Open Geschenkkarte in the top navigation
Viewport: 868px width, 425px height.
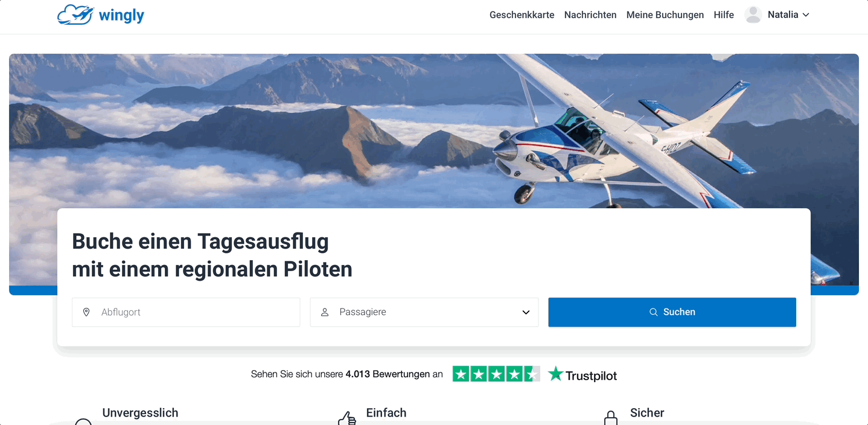click(x=522, y=15)
